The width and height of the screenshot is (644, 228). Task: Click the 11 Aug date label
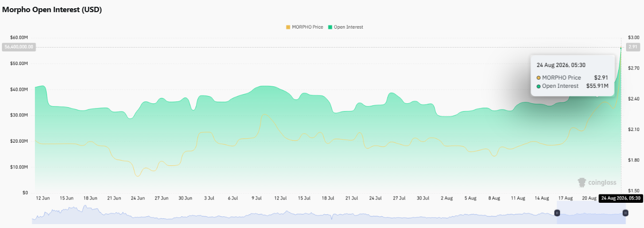(x=518, y=198)
